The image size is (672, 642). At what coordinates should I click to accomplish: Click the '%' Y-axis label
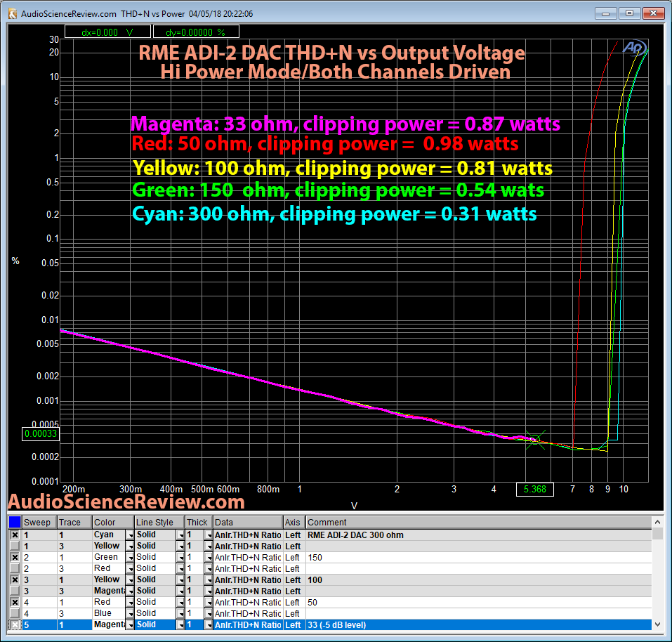(15, 261)
